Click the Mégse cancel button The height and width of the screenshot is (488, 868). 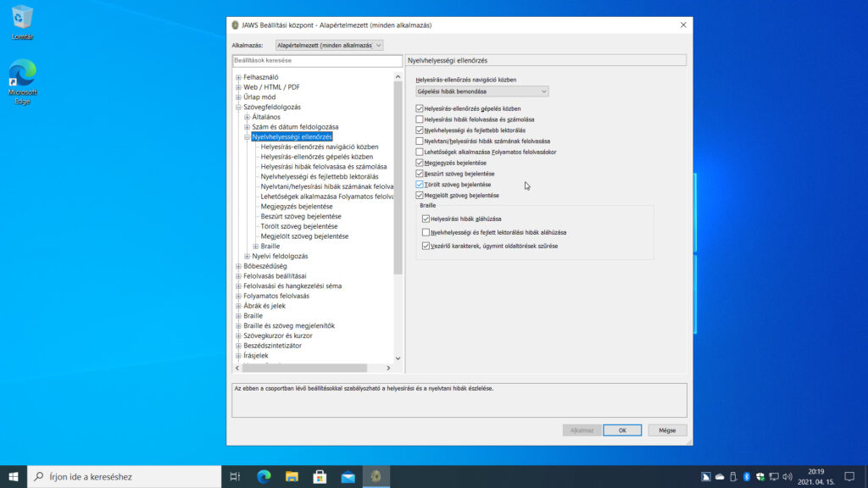tap(667, 430)
